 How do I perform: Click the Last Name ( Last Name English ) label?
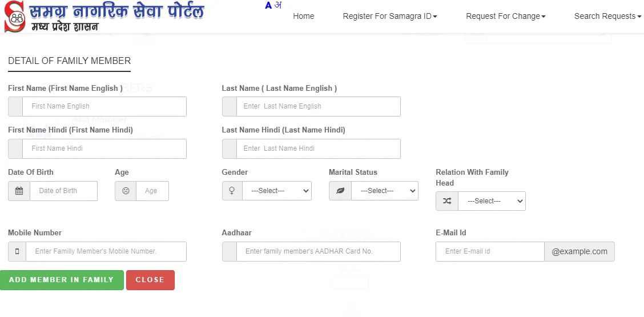tap(279, 89)
